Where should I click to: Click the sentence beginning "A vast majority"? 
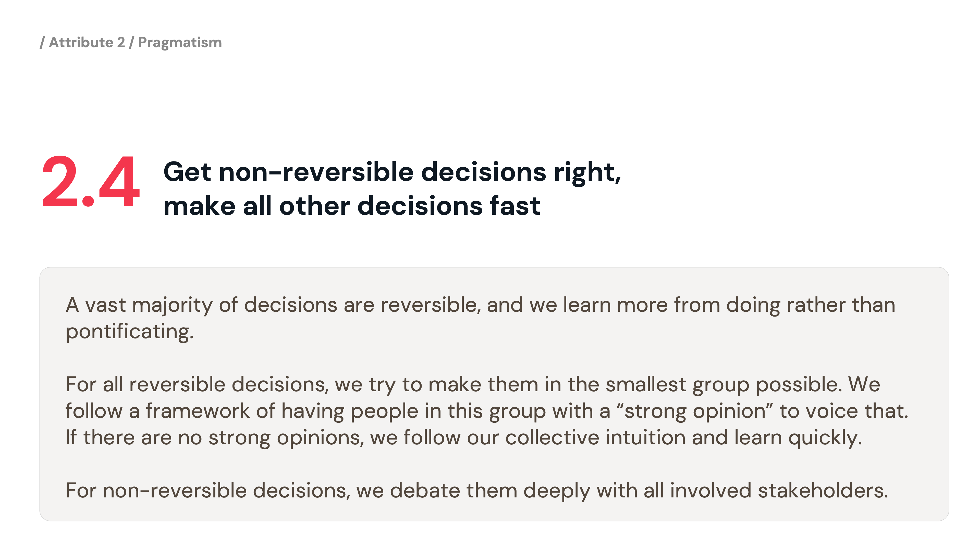pos(480,305)
